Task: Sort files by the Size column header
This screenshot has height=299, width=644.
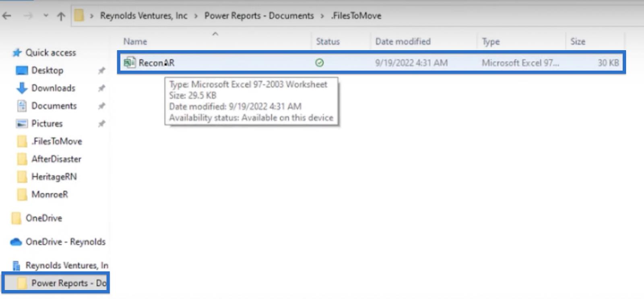Action: point(578,41)
